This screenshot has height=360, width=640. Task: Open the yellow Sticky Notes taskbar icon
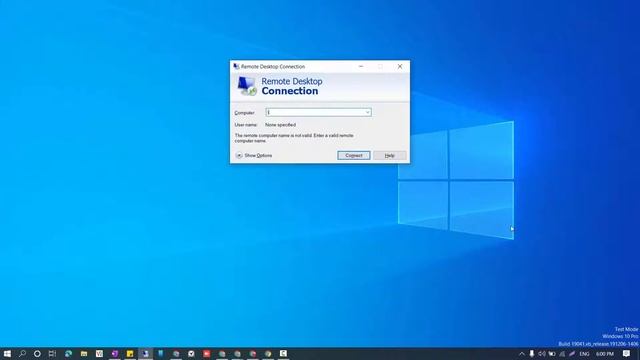pos(130,353)
